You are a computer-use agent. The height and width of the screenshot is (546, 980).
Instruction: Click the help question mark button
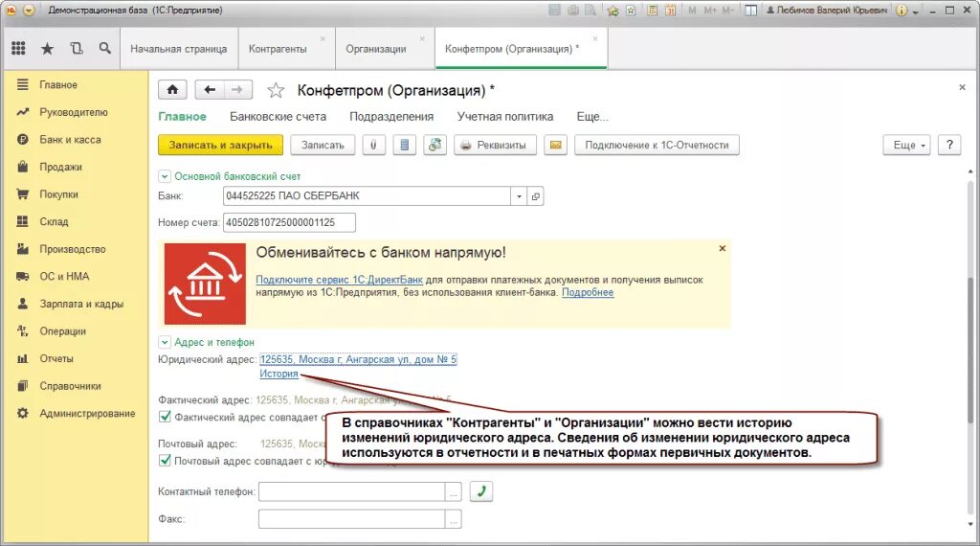(x=949, y=145)
